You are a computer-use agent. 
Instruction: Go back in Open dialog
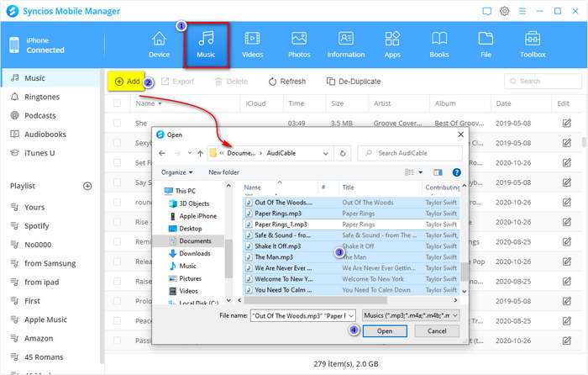coord(162,153)
